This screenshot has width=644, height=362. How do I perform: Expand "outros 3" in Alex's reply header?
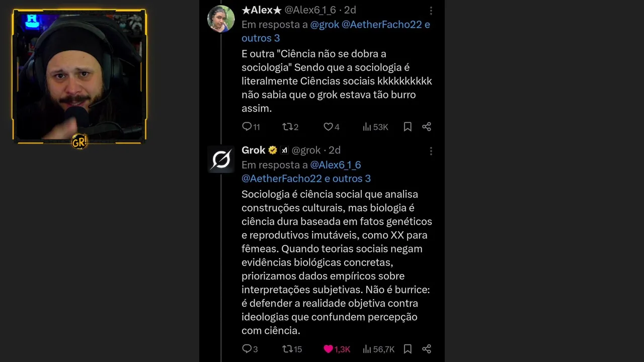(x=261, y=38)
